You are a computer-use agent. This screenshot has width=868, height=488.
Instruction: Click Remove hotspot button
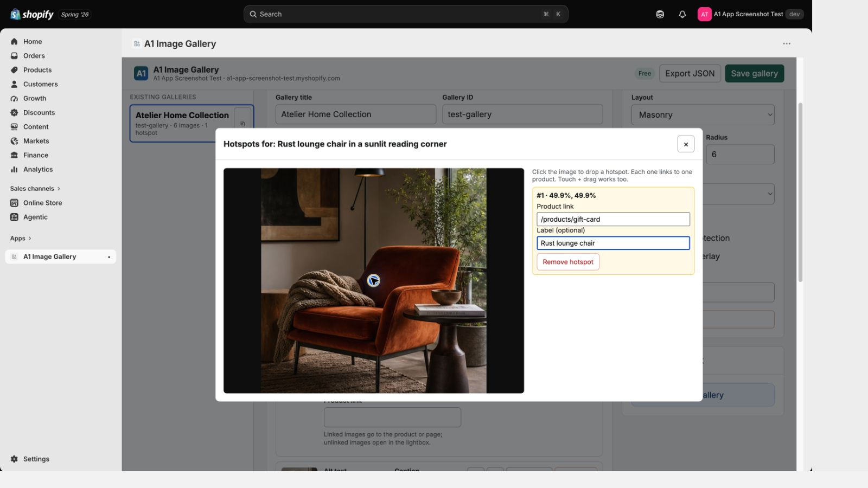click(568, 262)
